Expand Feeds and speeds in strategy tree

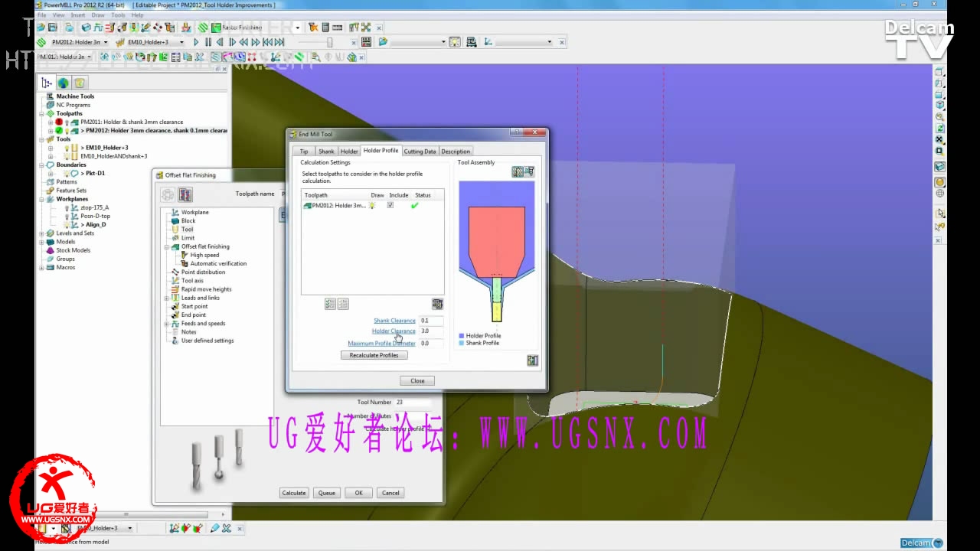(x=167, y=324)
